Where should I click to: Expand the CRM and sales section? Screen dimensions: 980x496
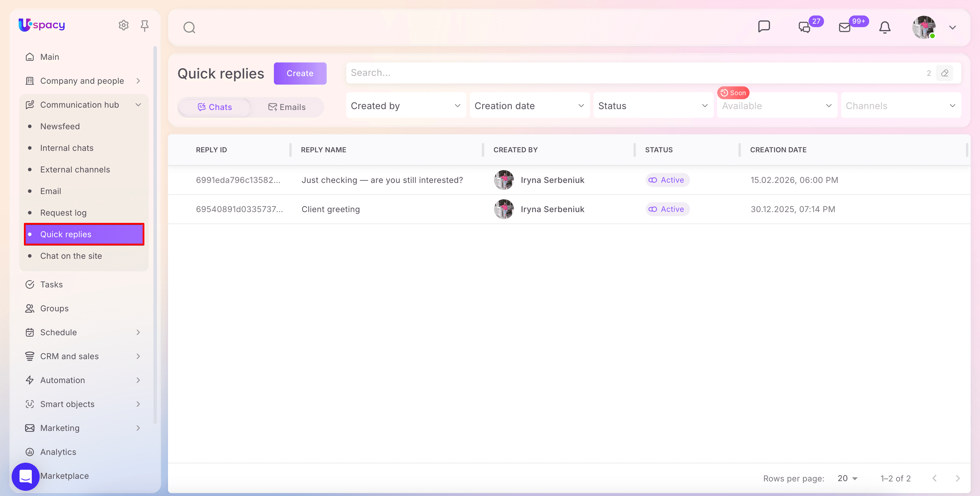point(84,356)
